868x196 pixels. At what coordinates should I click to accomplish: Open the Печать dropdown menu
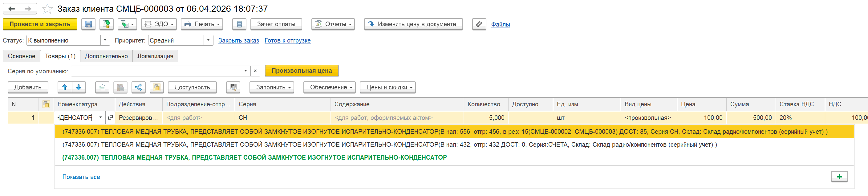click(202, 24)
